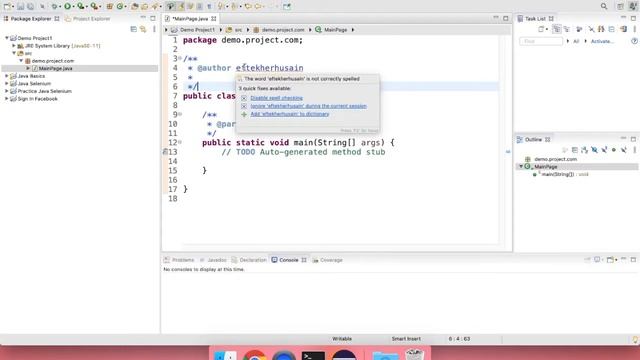Fold the Javadoc comment at line 3
Viewport: 640px width, 360px height.
[x=180, y=58]
